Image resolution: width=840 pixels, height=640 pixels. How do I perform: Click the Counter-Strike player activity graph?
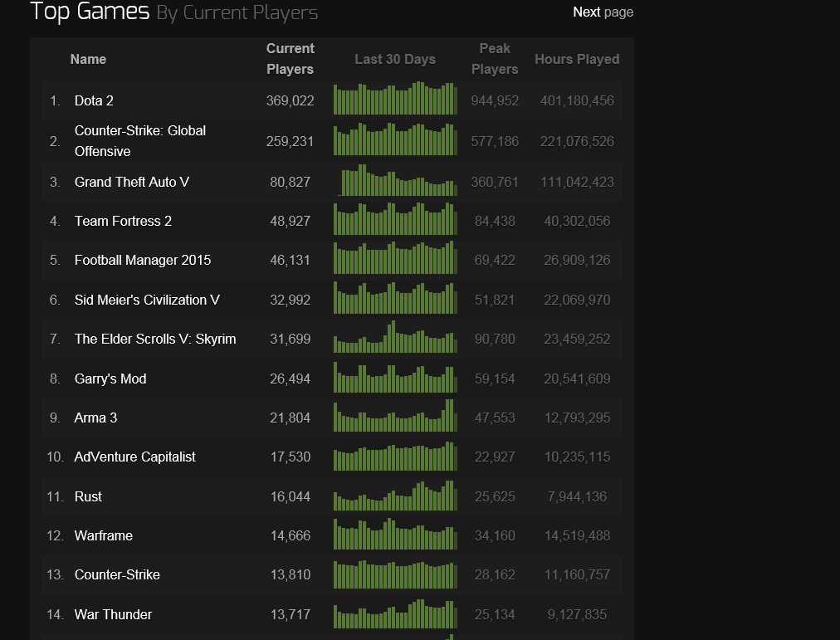click(x=395, y=574)
